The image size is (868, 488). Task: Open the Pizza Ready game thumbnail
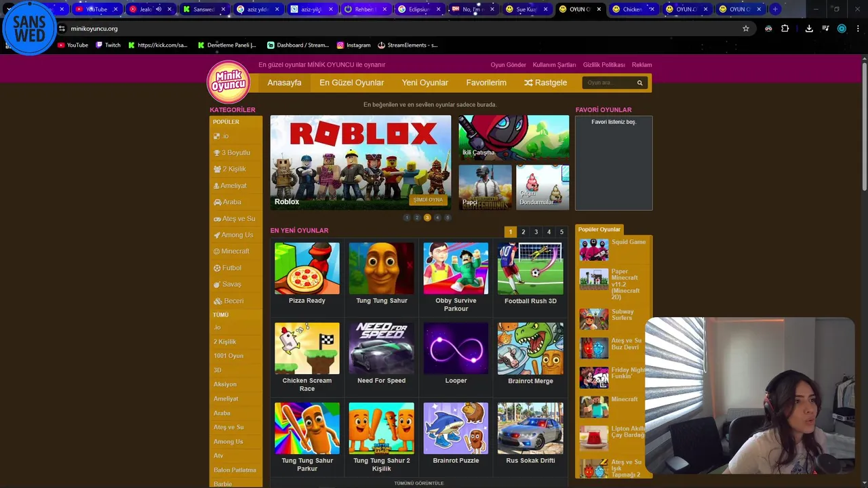tap(307, 268)
